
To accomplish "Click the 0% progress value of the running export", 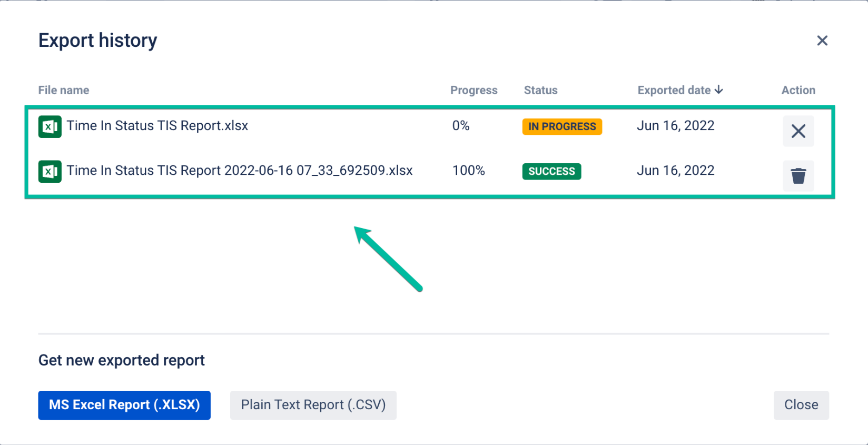I will click(x=461, y=125).
